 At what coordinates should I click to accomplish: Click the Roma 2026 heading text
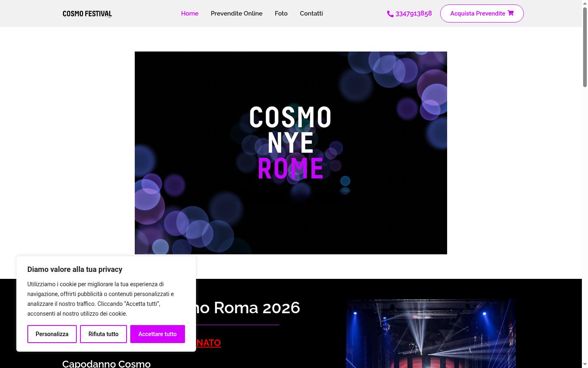257,307
